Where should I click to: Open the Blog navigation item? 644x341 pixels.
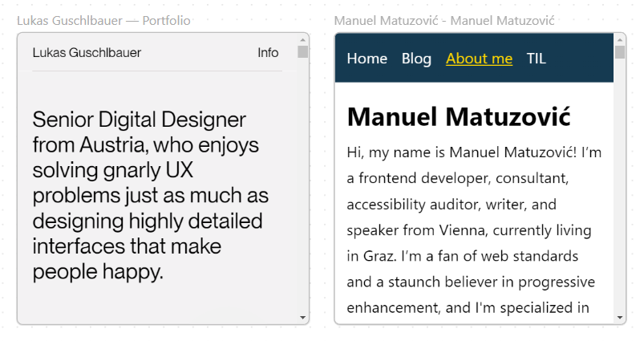tap(416, 59)
